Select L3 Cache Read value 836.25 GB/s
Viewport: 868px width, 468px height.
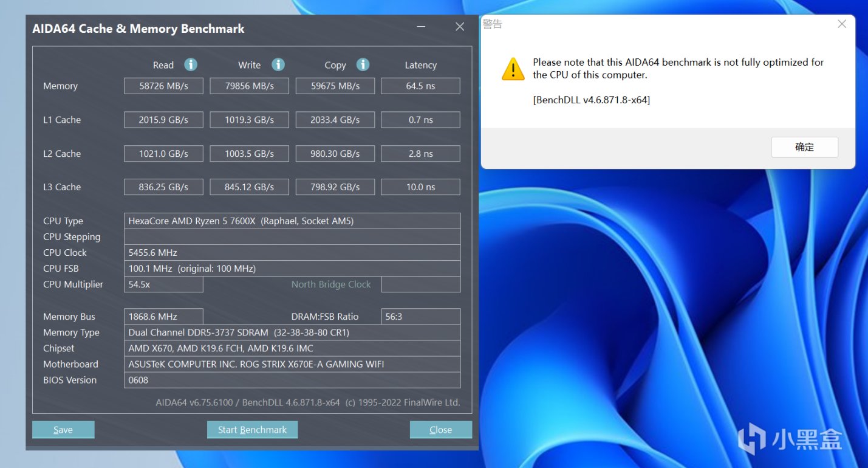163,187
